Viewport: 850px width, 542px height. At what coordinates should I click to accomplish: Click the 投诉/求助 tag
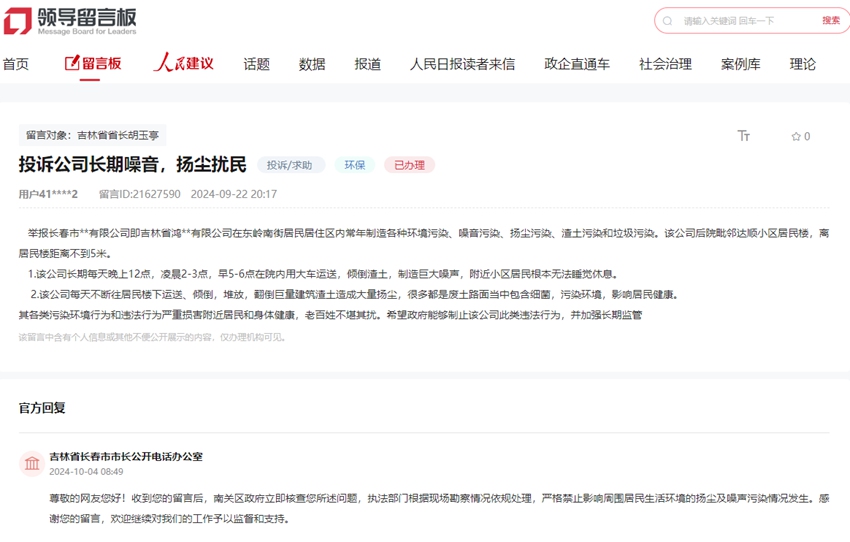pos(289,165)
